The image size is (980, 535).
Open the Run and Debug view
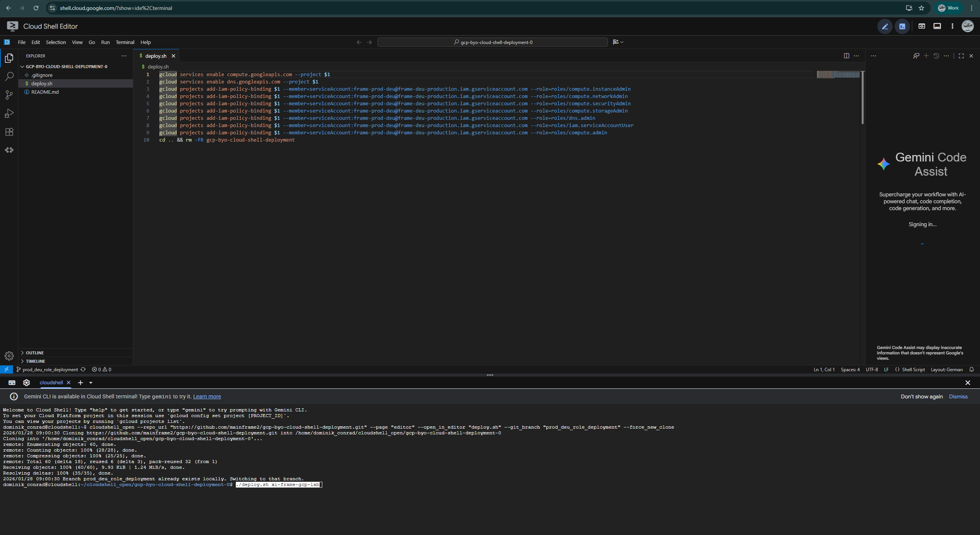[9, 113]
